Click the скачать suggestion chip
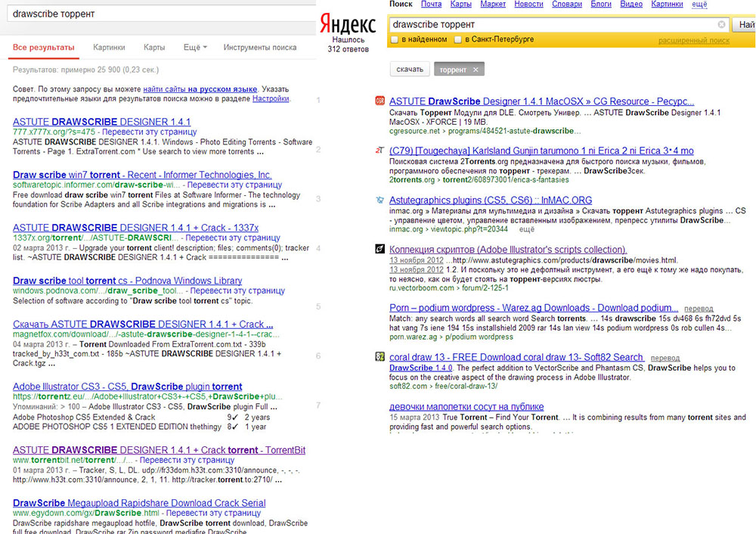The height and width of the screenshot is (534, 756). tap(409, 70)
